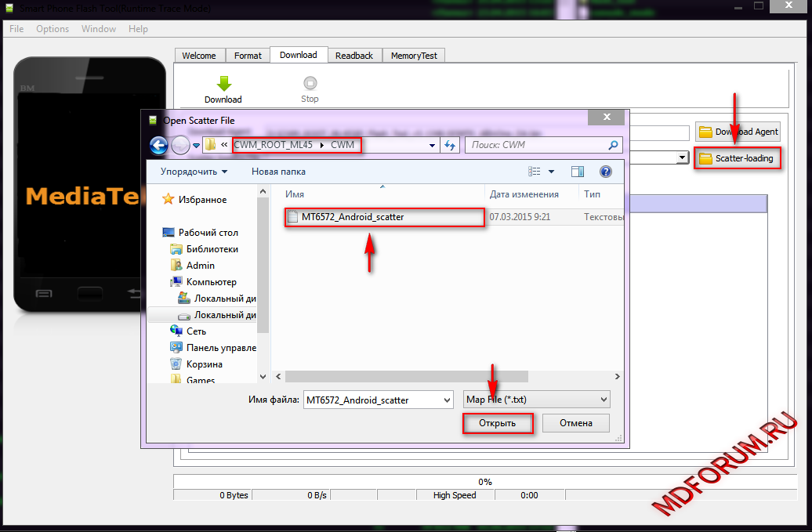Click the Избранное star icon
This screenshot has height=532, width=812.
[x=168, y=199]
